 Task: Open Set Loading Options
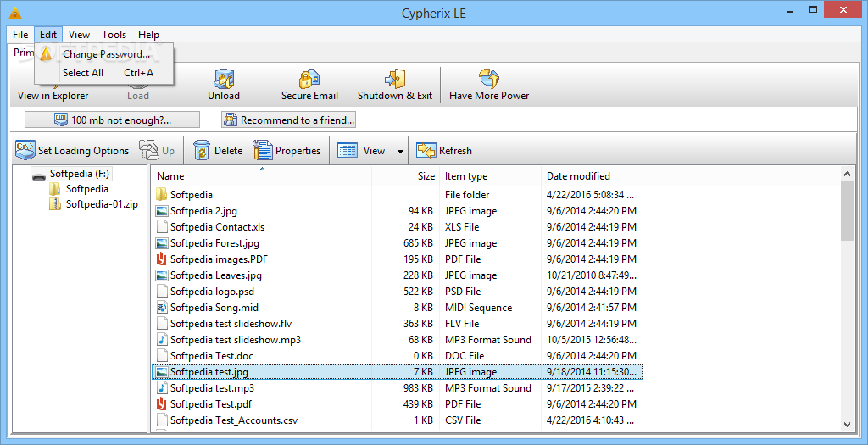point(72,151)
